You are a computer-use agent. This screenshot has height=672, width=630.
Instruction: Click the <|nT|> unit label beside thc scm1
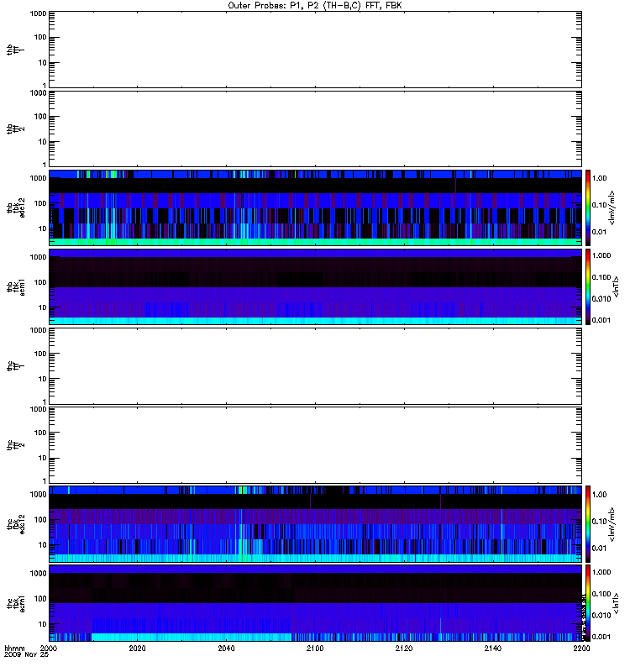pyautogui.click(x=616, y=603)
